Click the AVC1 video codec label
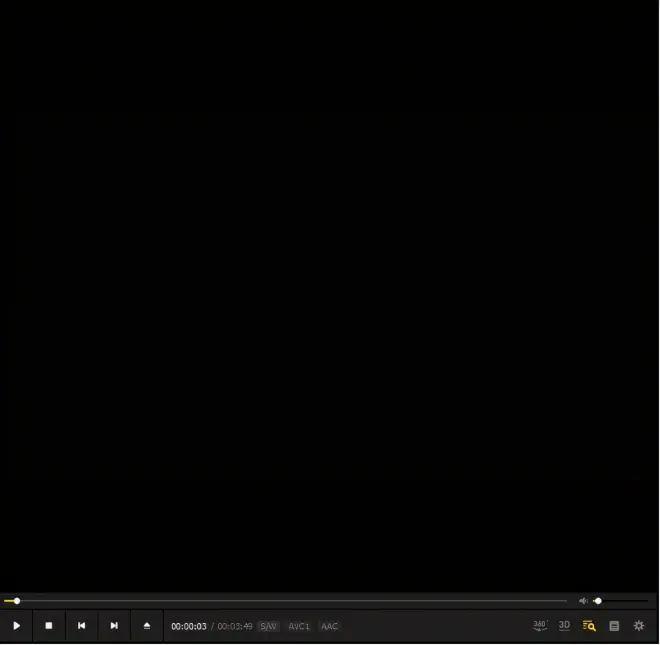The image size is (660, 645). pyautogui.click(x=299, y=626)
